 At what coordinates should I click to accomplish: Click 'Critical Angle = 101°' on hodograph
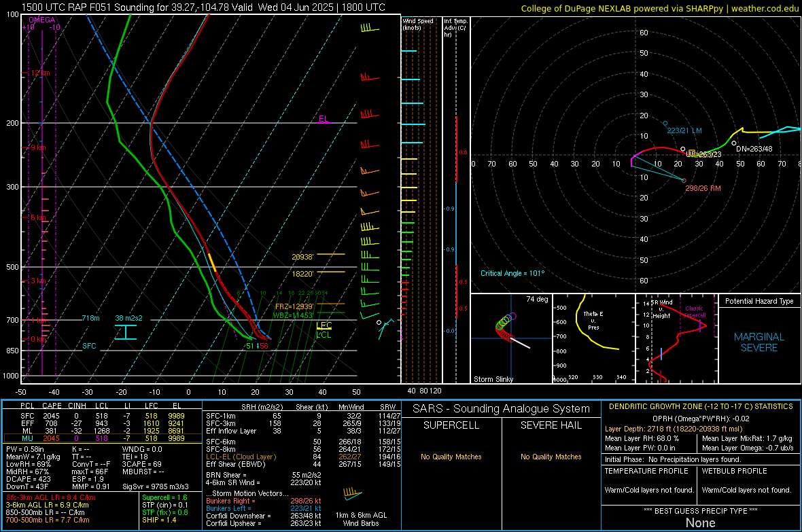pos(512,273)
